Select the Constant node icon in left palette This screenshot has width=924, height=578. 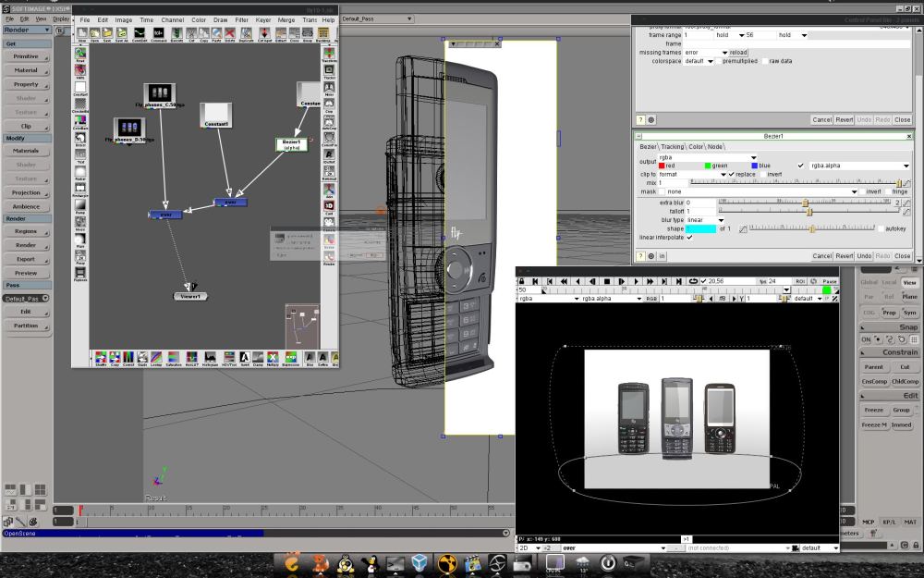pyautogui.click(x=80, y=87)
